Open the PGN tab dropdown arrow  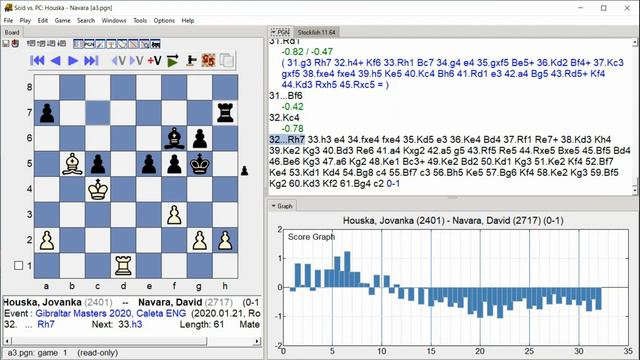pos(273,32)
